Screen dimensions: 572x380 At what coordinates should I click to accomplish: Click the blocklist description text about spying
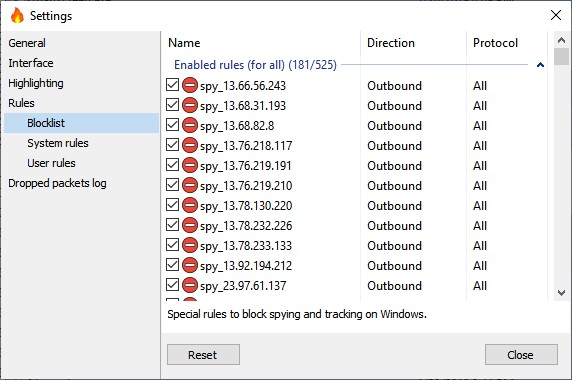pyautogui.click(x=297, y=314)
